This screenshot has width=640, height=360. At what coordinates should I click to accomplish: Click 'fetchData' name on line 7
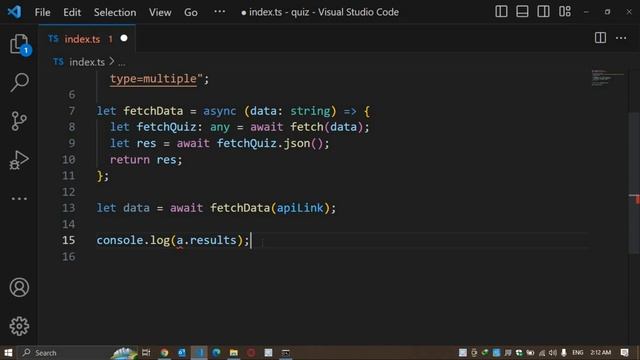(153, 111)
